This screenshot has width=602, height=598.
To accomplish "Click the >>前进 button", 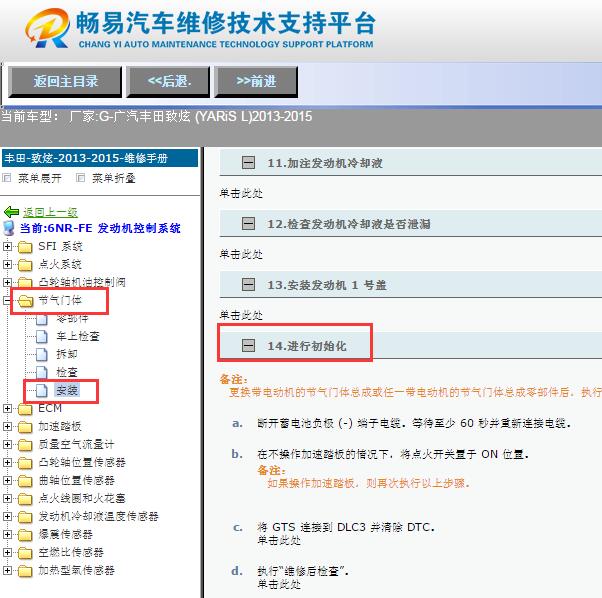I will 256,81.
